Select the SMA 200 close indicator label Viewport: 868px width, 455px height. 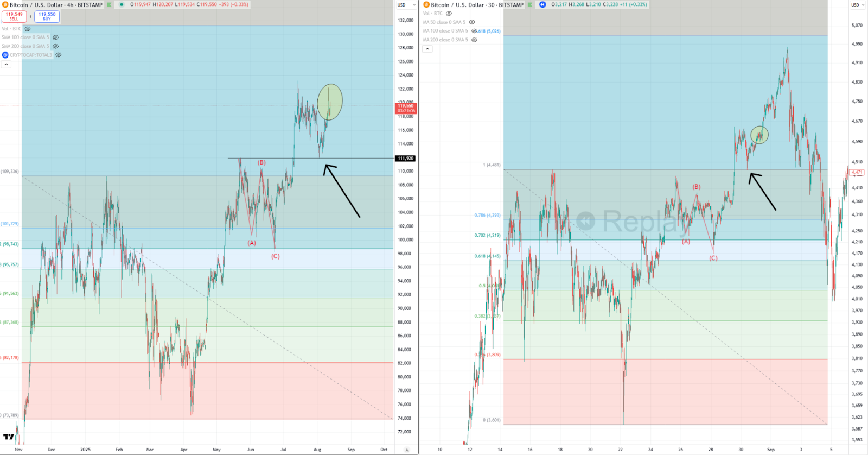click(25, 46)
